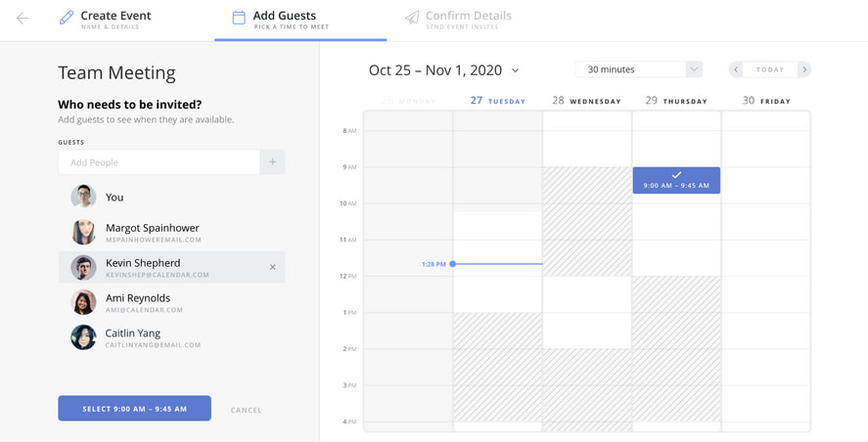Expand the Oct 25 – Nov 1 date dropdown
This screenshot has width=868, height=442.
[x=516, y=70]
